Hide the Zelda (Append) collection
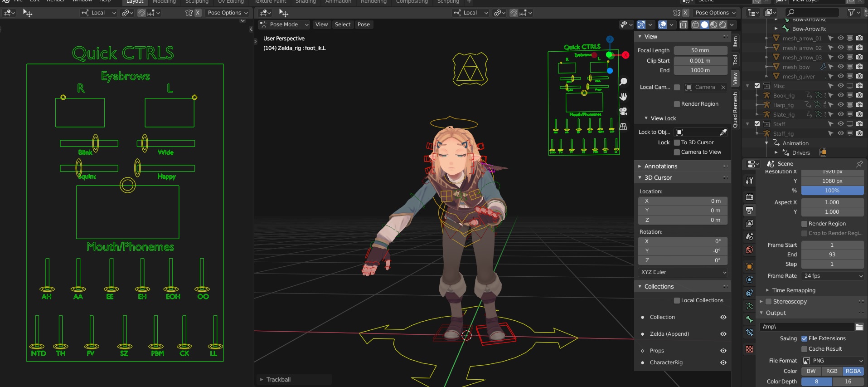 click(723, 334)
